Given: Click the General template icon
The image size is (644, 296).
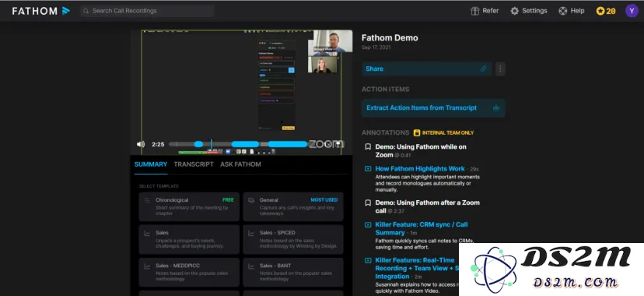Looking at the screenshot, I should 251,200.
